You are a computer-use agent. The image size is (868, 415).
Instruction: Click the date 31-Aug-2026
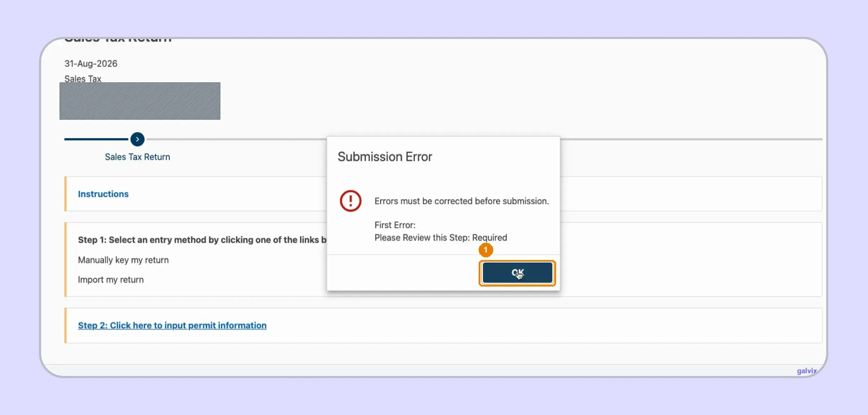pyautogui.click(x=91, y=63)
